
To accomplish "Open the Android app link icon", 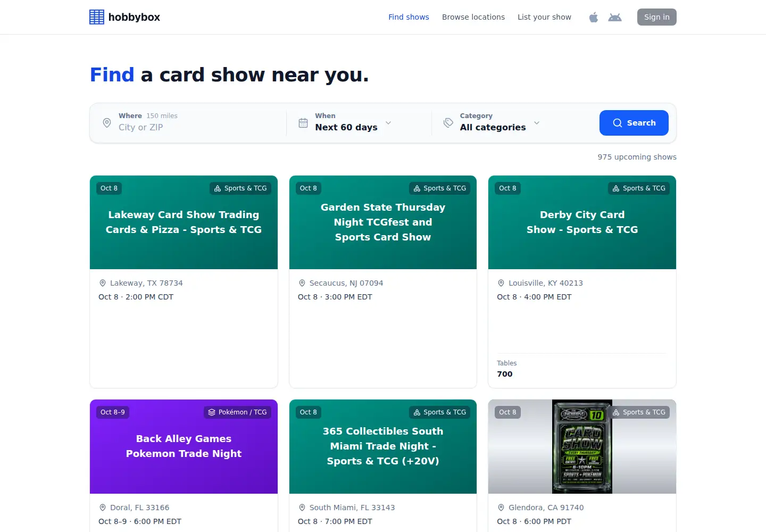I will tap(615, 17).
